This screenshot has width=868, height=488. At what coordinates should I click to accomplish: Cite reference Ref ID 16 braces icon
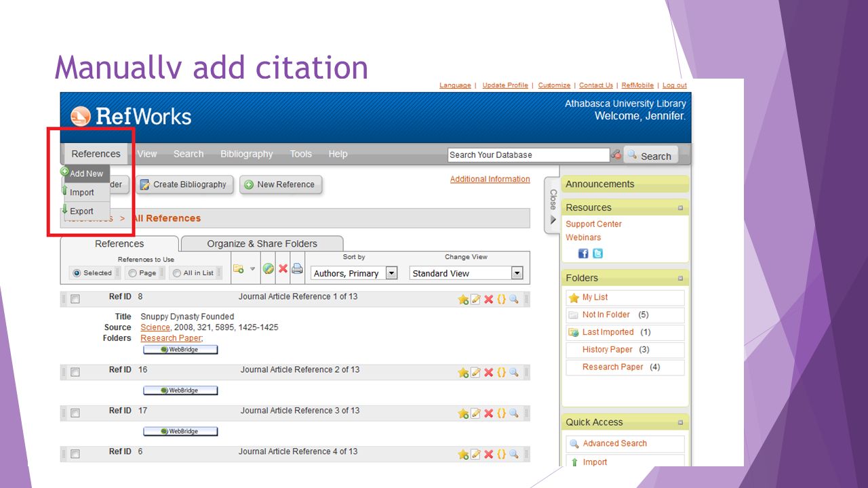[x=501, y=372]
